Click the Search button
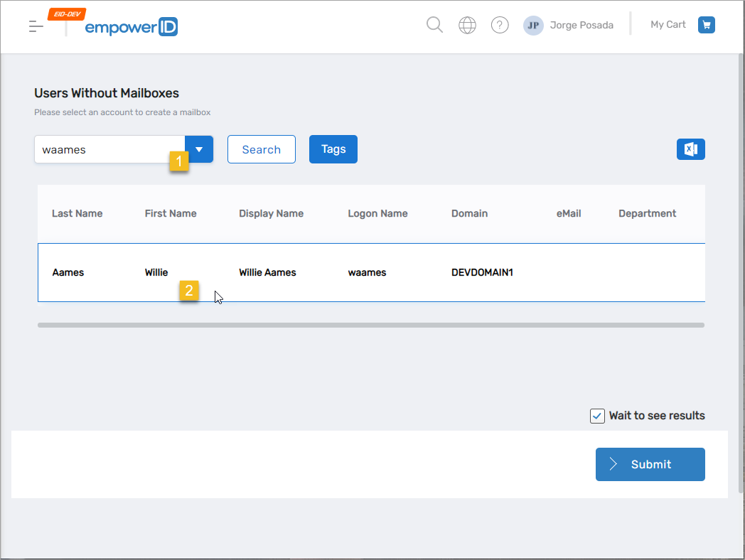The width and height of the screenshot is (745, 560). (x=261, y=149)
